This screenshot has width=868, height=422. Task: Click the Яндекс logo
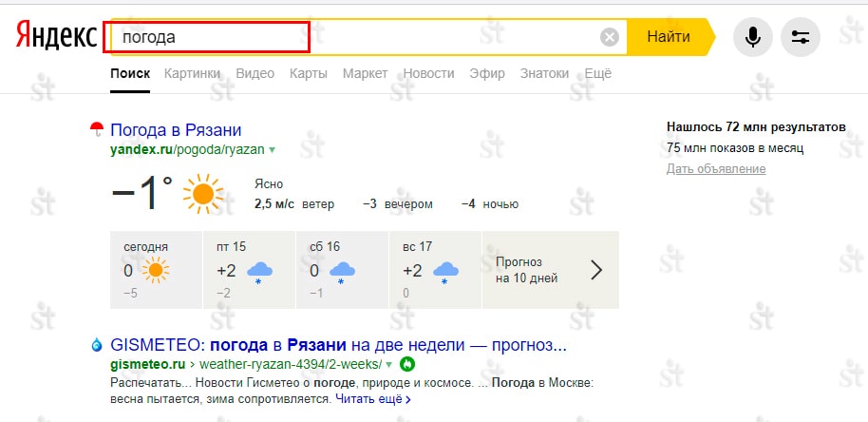[56, 36]
